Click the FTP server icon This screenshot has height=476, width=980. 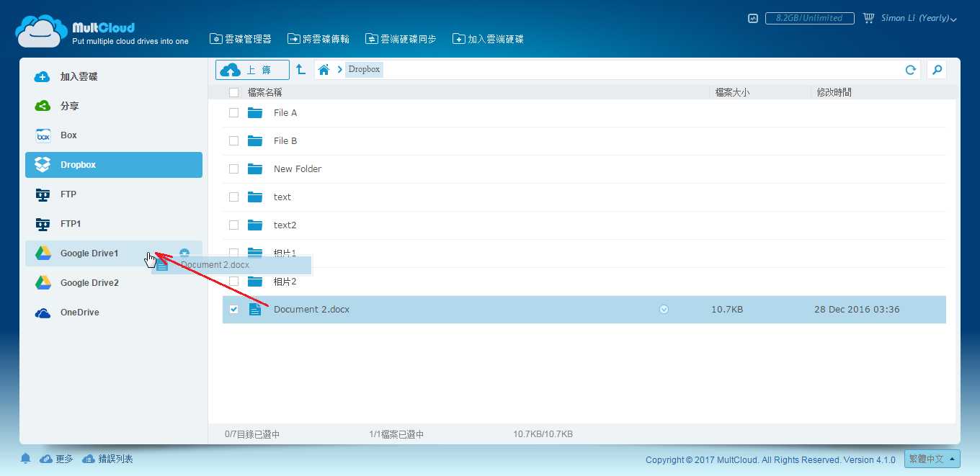tap(43, 194)
